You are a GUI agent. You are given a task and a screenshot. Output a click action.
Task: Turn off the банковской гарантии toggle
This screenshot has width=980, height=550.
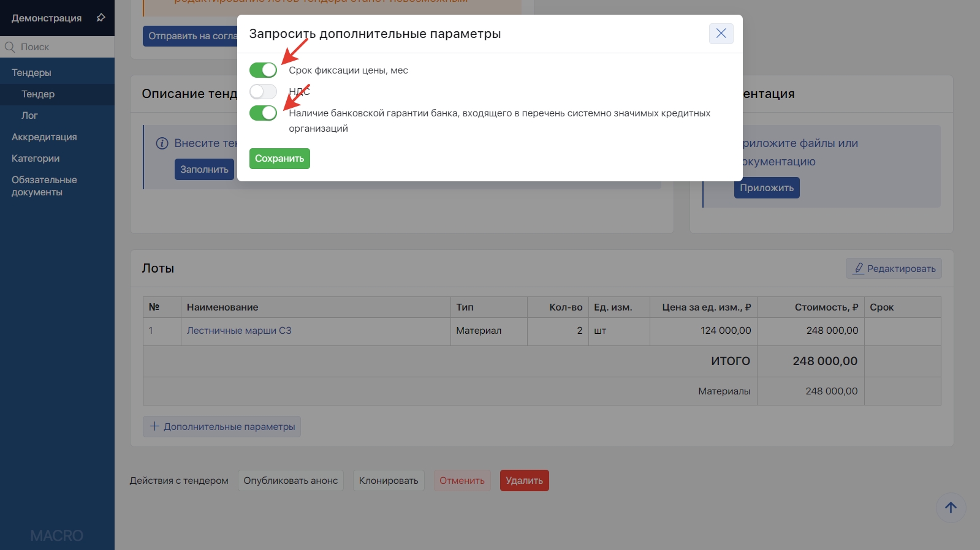263,113
